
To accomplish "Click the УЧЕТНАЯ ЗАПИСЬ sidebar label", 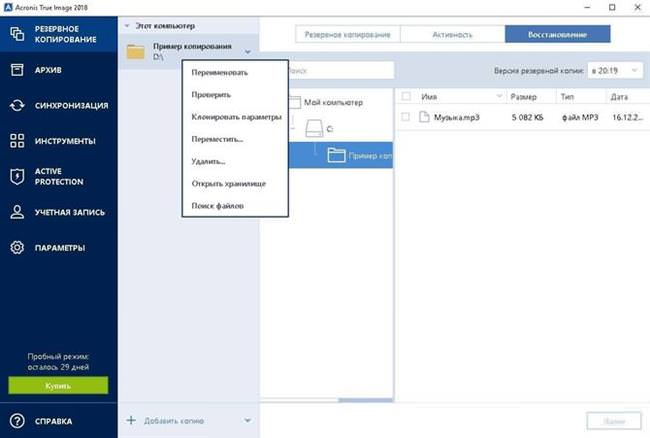I will 70,213.
